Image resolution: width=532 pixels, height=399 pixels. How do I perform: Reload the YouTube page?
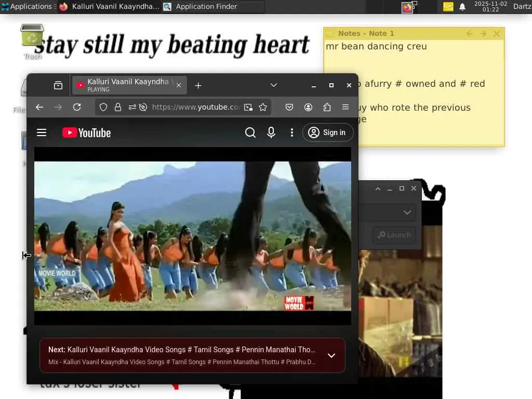tap(77, 107)
